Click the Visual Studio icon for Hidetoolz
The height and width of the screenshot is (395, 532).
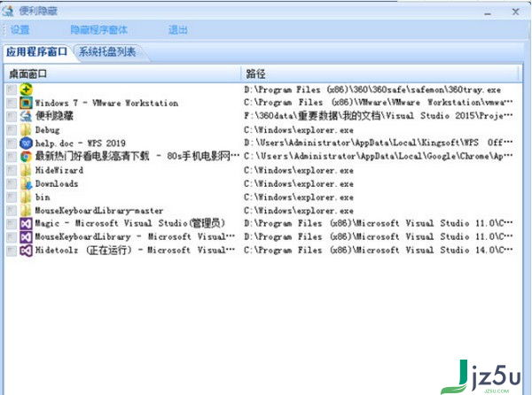click(x=26, y=251)
